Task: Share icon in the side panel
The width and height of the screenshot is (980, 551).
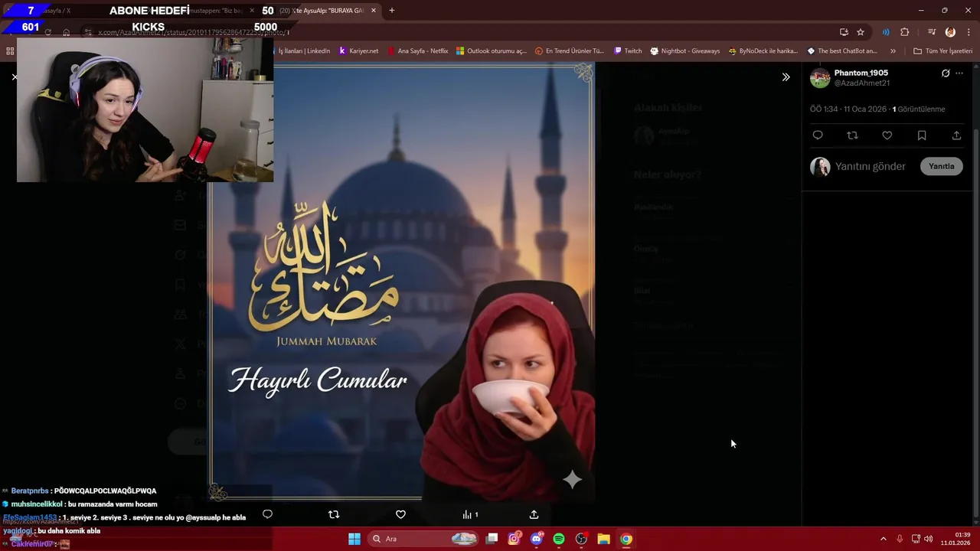Action: click(x=956, y=135)
